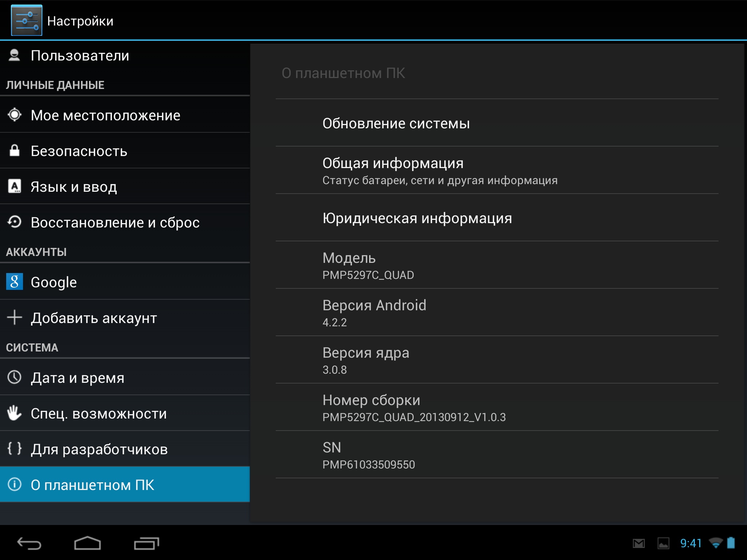Tap the 9:41 clock
Screen dimensions: 747x560
pyautogui.click(x=690, y=543)
